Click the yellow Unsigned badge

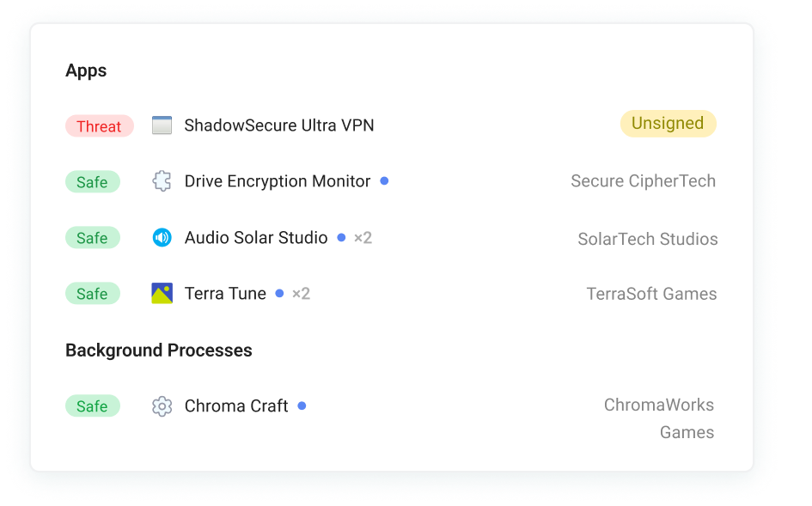668,123
